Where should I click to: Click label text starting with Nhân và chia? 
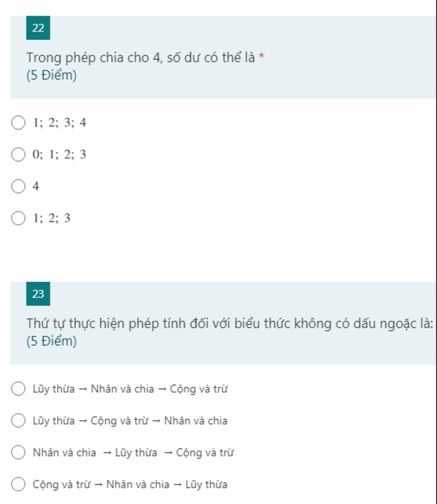coord(133,452)
